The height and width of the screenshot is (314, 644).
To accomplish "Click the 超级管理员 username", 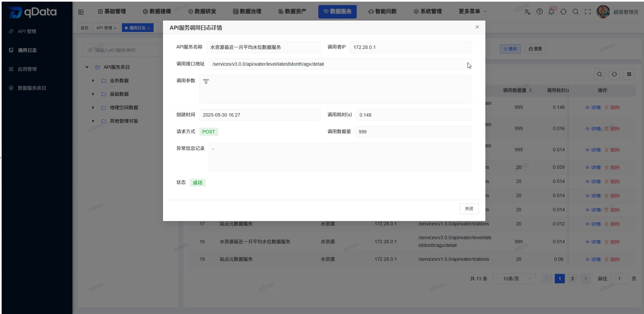I will point(625,12).
